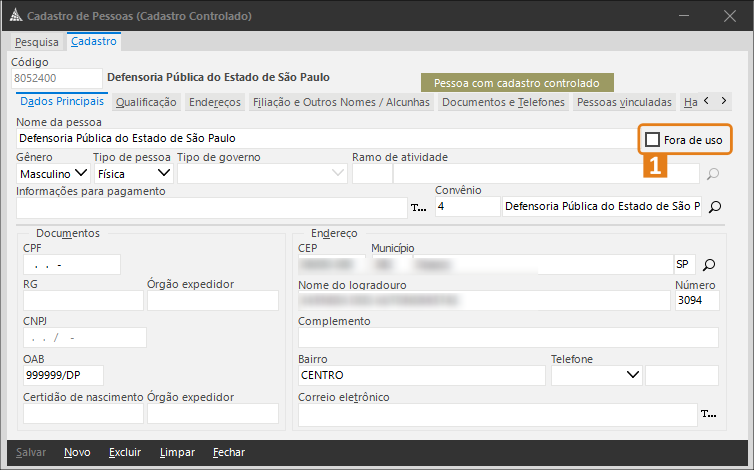The width and height of the screenshot is (754, 470).
Task: Minimize the Cadastro de Pessoas window
Action: pos(684,15)
